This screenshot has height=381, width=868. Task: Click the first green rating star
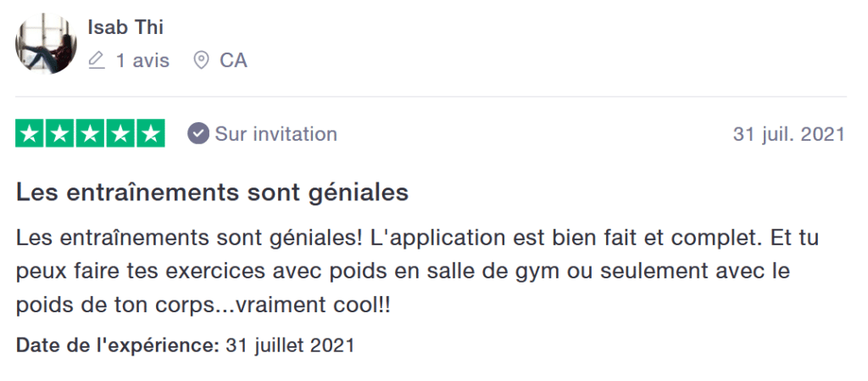pos(30,134)
